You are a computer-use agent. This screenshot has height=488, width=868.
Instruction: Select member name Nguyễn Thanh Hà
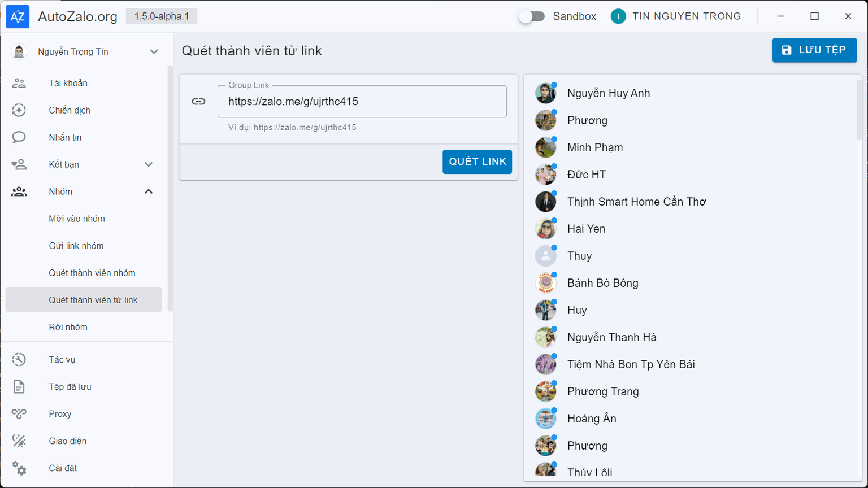click(612, 337)
